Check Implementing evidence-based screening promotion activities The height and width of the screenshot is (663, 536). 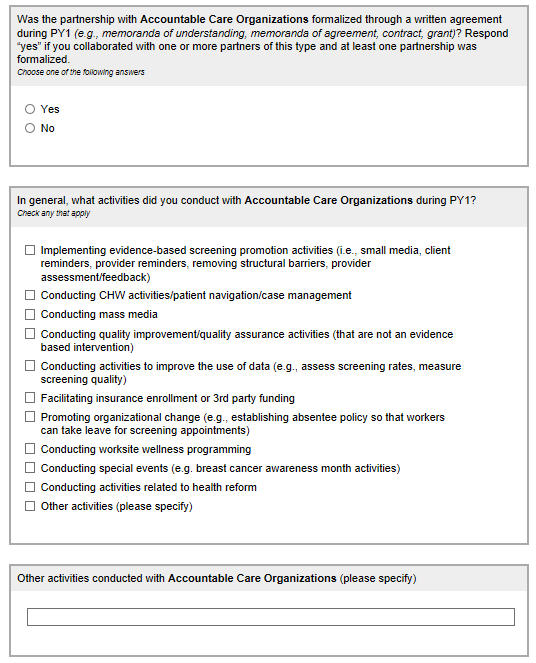[30, 250]
